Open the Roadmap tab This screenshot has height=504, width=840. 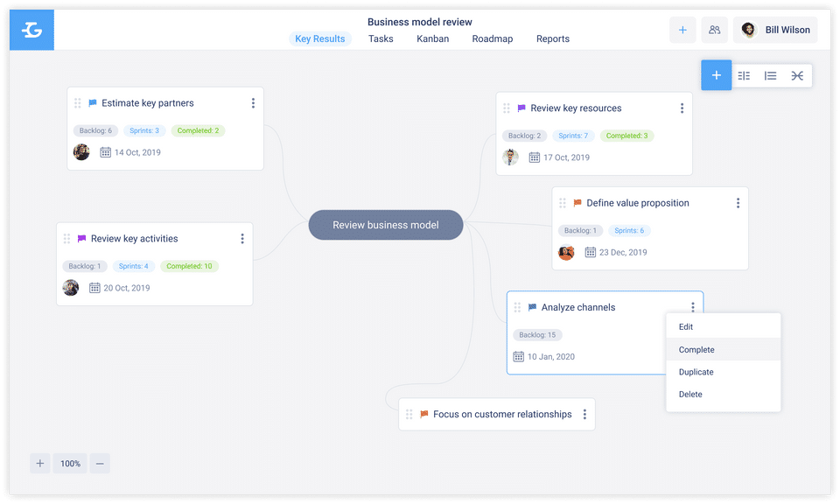pos(492,38)
